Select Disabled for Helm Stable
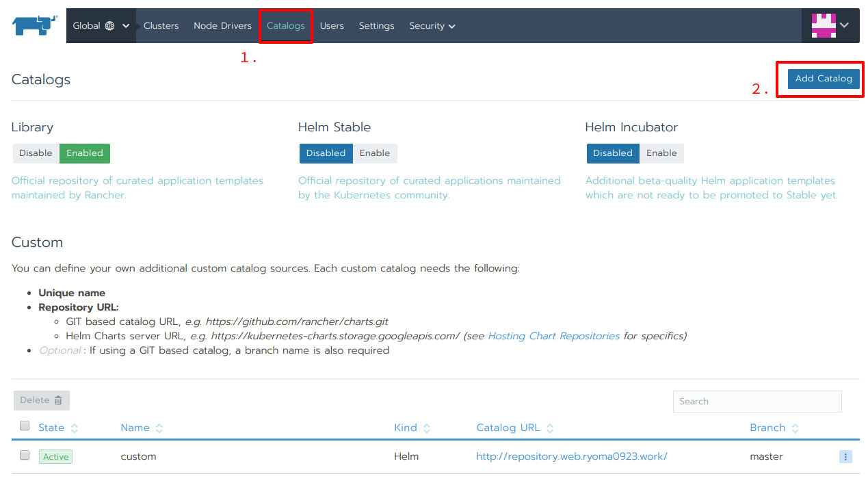The image size is (868, 483). pyautogui.click(x=326, y=153)
